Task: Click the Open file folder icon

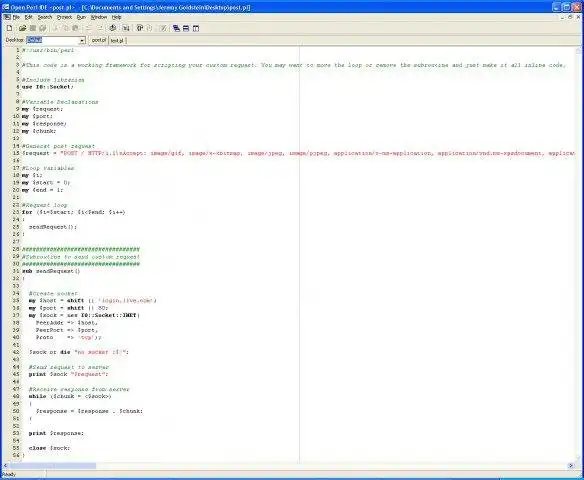Action: pos(22,28)
